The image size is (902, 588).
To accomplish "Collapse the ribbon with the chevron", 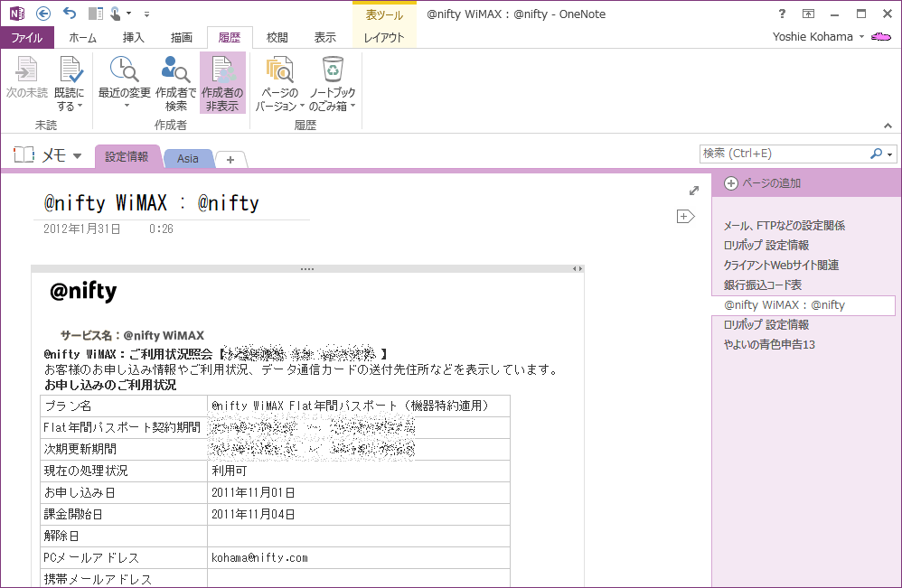I will click(888, 126).
